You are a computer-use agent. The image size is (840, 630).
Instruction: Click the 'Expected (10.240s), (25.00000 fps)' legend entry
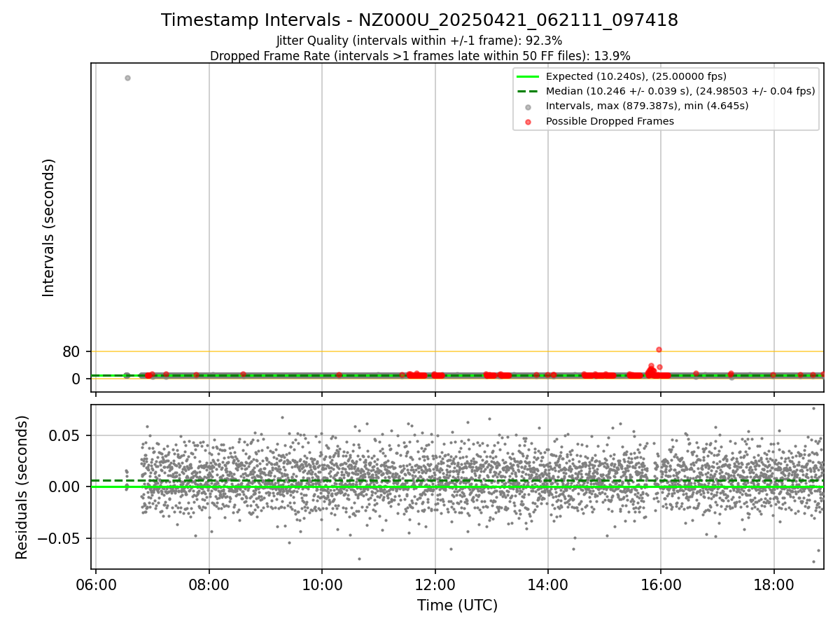click(x=636, y=76)
